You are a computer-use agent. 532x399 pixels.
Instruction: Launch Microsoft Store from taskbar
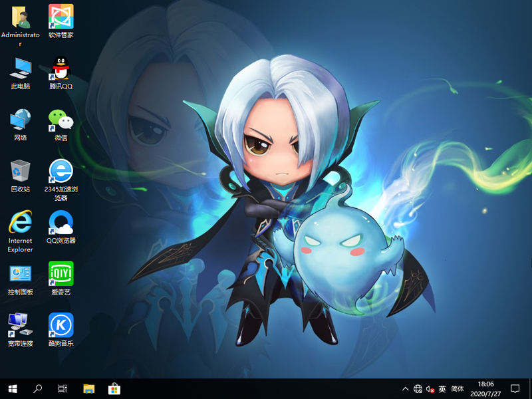(114, 389)
